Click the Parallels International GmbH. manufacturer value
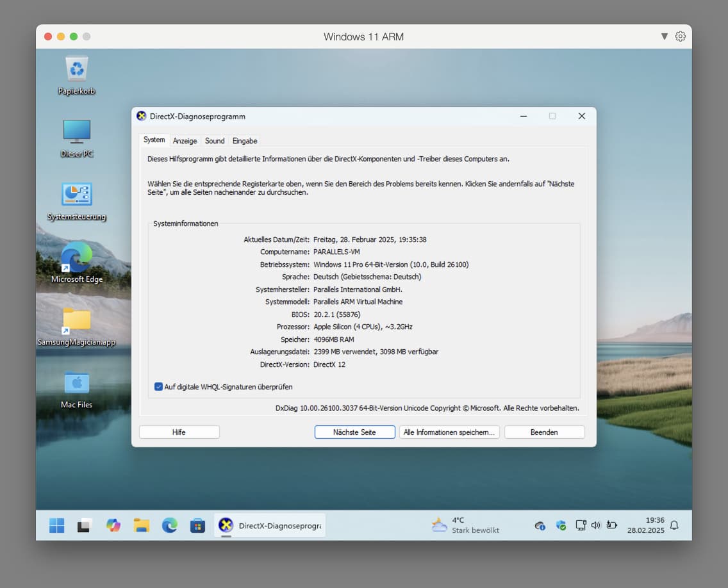This screenshot has height=588, width=728. point(358,290)
